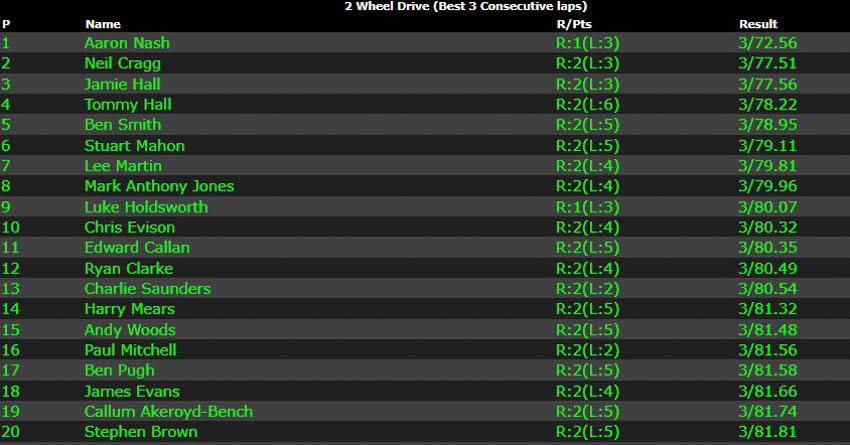Click position number 10 for Chris Evison

pyautogui.click(x=10, y=227)
